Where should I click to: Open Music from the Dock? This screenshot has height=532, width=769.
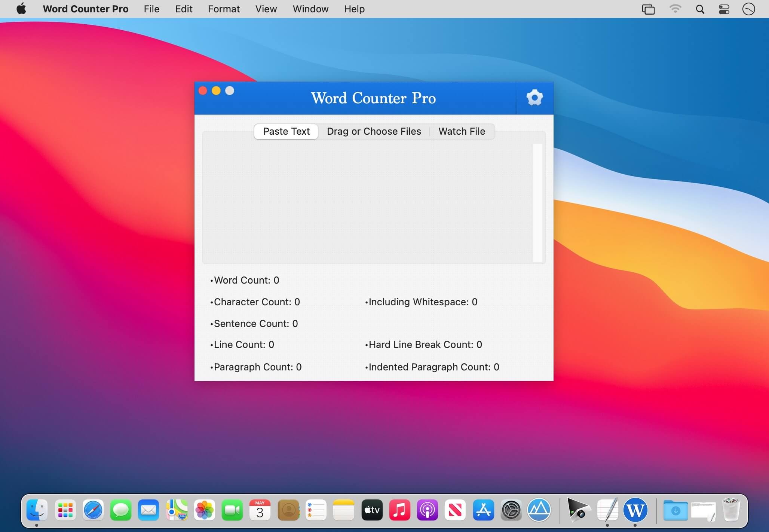(399, 510)
